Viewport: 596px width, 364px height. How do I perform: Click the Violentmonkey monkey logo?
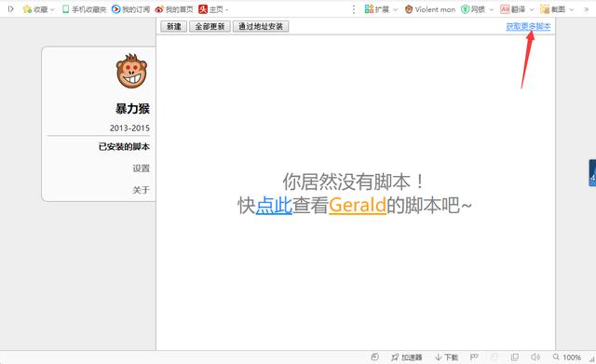[x=131, y=71]
